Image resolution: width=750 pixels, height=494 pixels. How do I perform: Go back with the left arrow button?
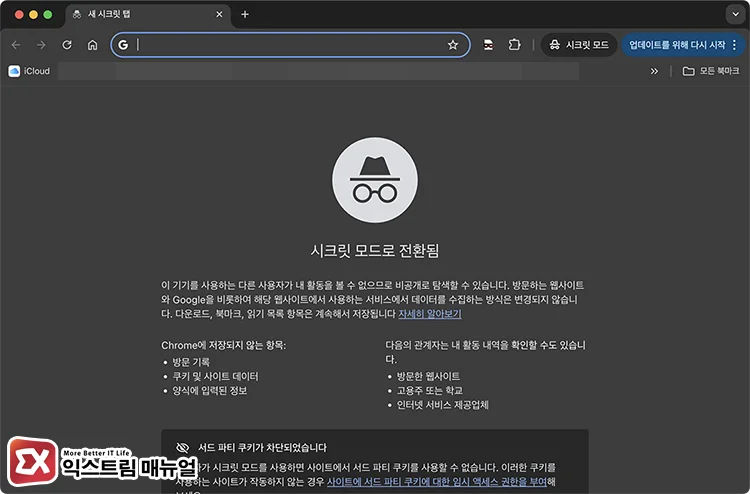click(16, 45)
